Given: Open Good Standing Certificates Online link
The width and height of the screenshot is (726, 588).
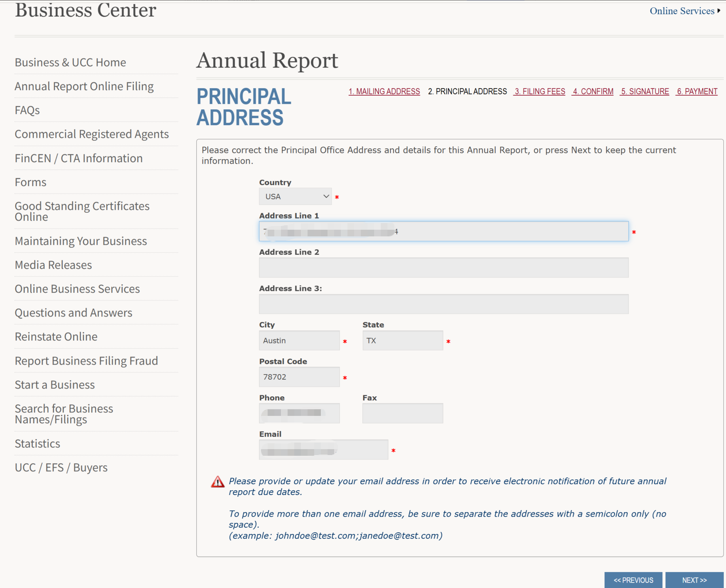Looking at the screenshot, I should pyautogui.click(x=82, y=211).
